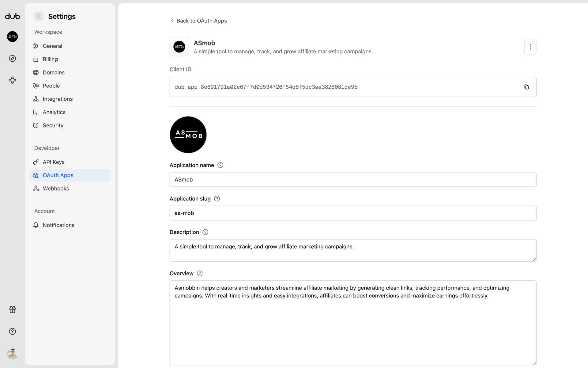
Task: Click the Application slug text field
Action: [353, 213]
